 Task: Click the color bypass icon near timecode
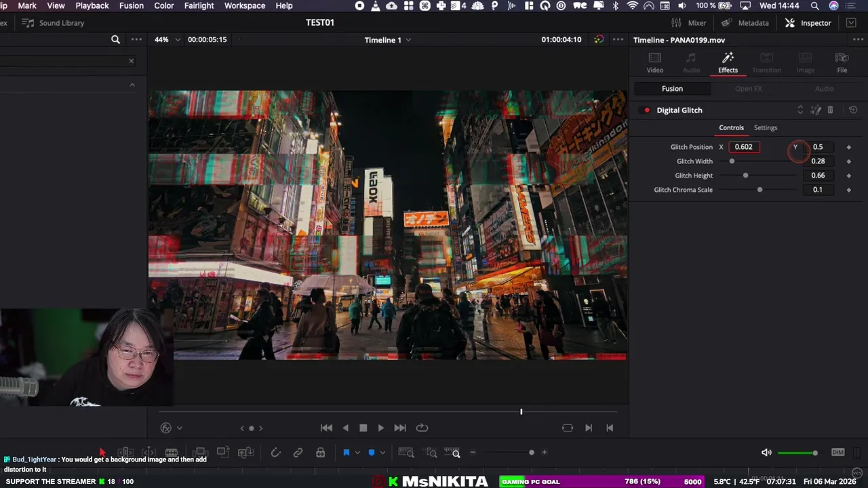pyautogui.click(x=598, y=39)
